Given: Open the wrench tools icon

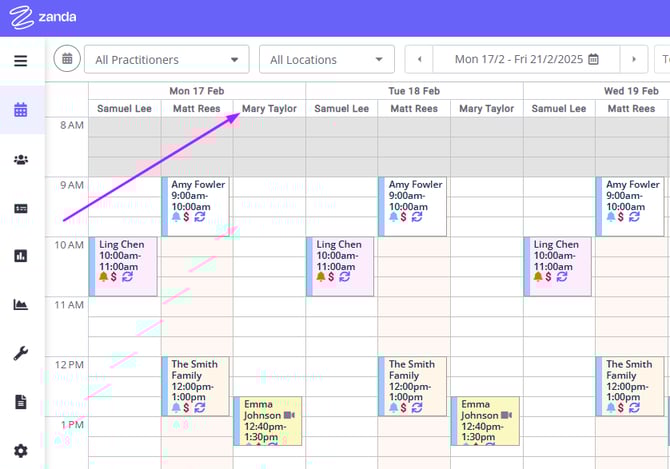Looking at the screenshot, I should point(20,353).
